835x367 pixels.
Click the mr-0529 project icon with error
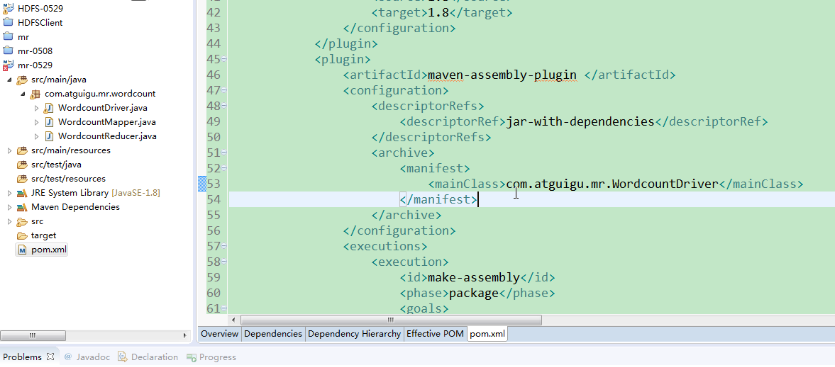click(x=8, y=66)
